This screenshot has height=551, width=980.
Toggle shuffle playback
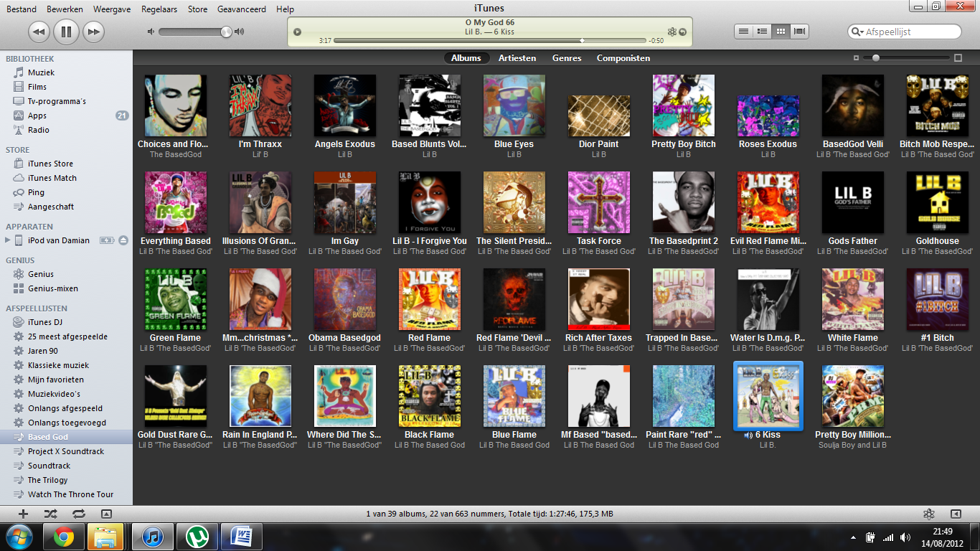[50, 514]
